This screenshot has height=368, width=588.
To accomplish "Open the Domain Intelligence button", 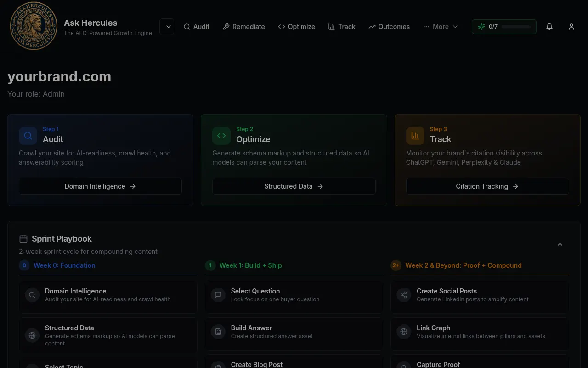I will coord(100,186).
